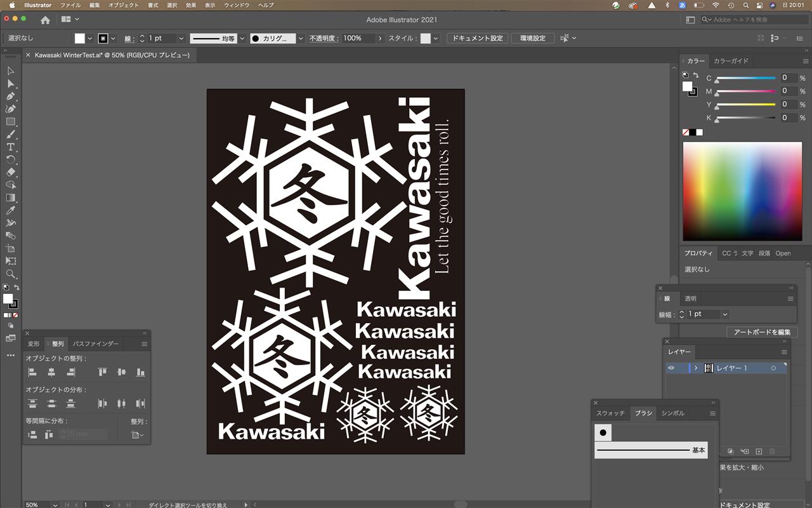Set paint to None in toolbar
This screenshot has width=812, height=508.
[16, 315]
